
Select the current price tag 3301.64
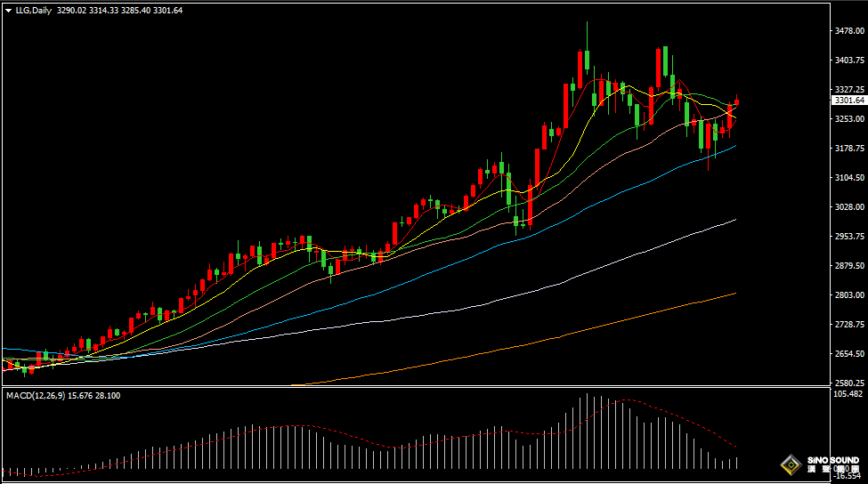pos(848,101)
